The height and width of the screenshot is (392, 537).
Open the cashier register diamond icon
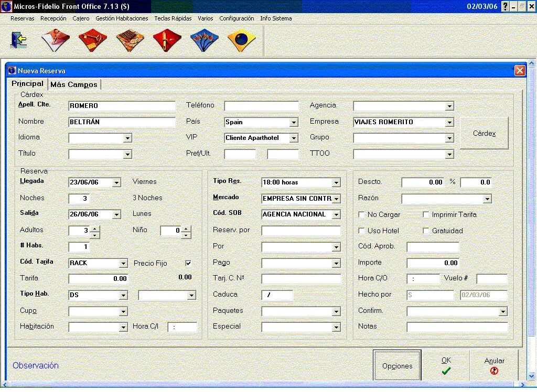pyautogui.click(x=130, y=40)
